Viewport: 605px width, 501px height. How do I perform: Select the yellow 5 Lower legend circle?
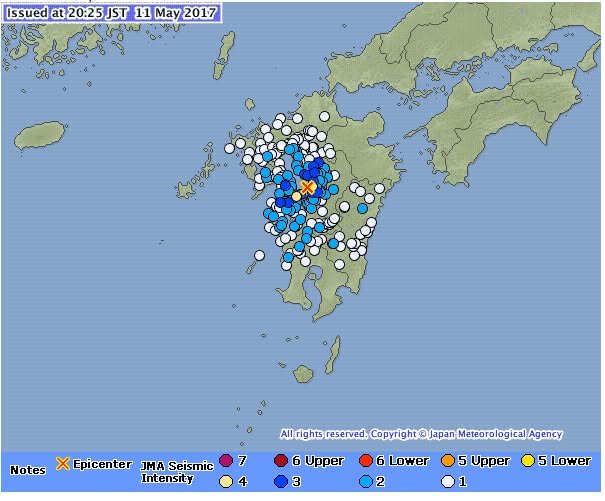click(528, 462)
